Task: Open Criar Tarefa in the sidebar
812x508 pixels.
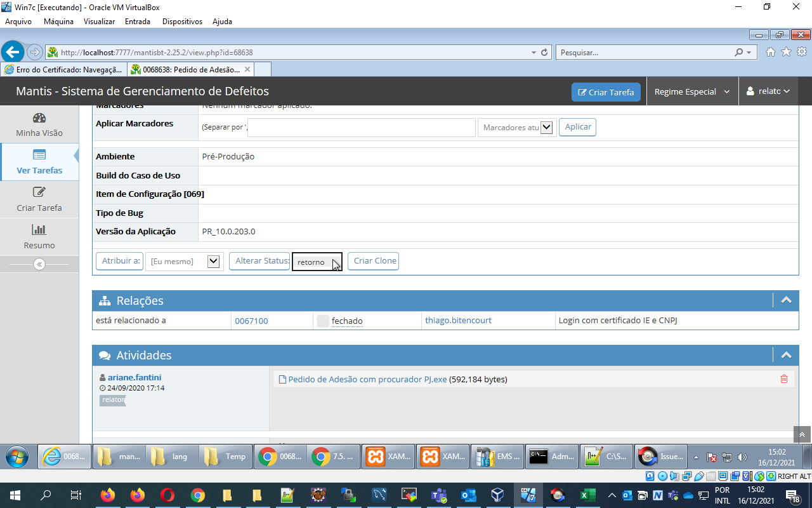Action: (x=39, y=199)
